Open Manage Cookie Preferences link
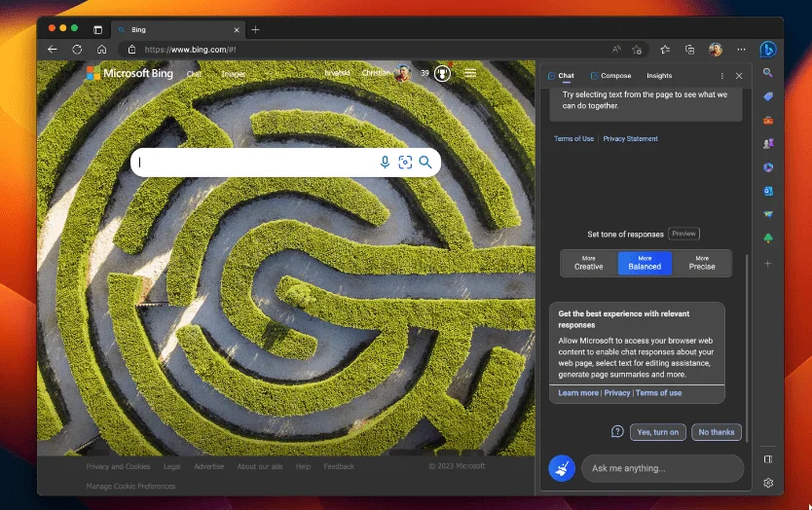 click(130, 487)
